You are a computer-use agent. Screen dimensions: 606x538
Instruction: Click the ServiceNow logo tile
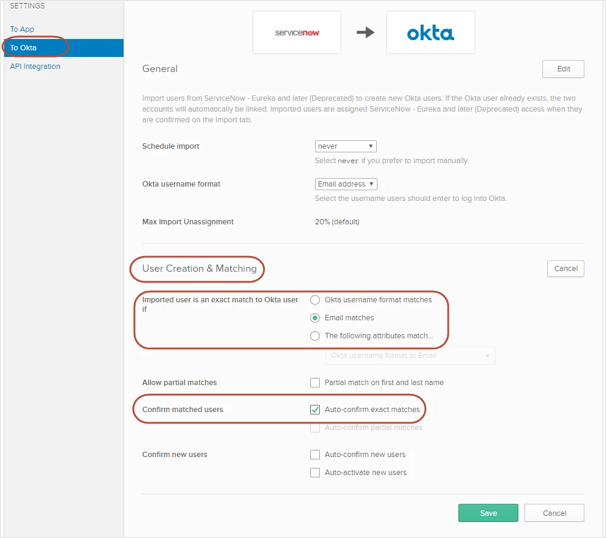(x=296, y=33)
